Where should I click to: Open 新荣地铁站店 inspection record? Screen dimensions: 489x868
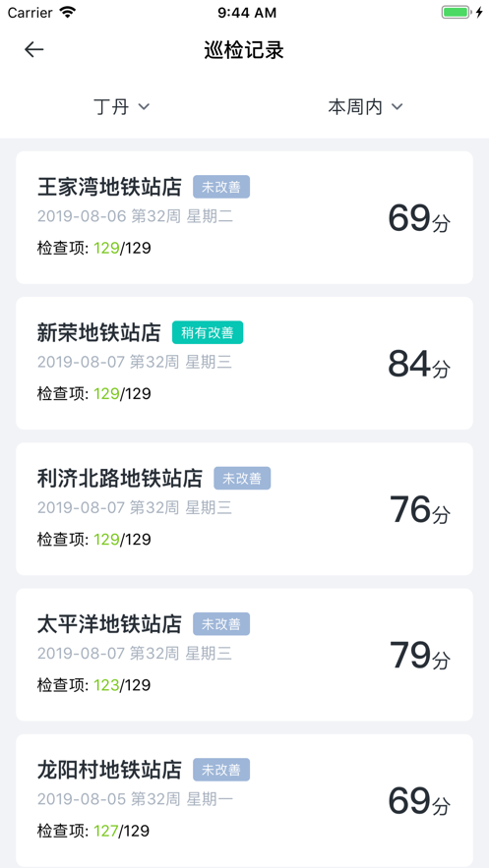point(244,363)
